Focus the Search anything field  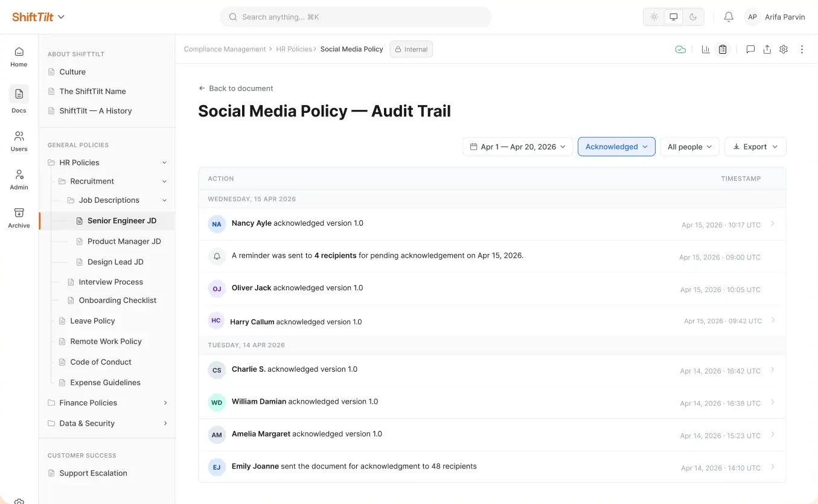point(356,17)
